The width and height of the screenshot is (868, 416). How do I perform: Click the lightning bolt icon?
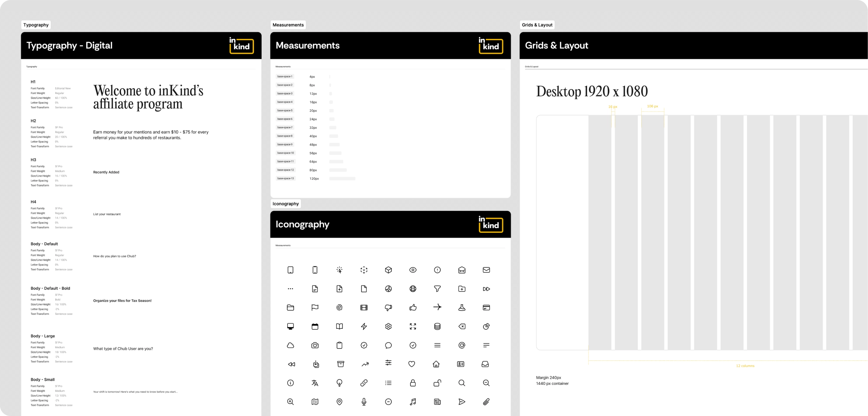coord(364,326)
